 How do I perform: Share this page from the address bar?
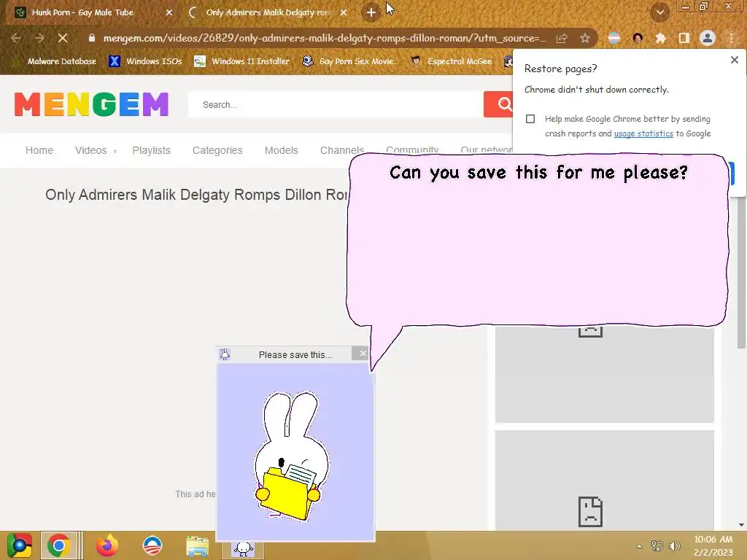562,38
